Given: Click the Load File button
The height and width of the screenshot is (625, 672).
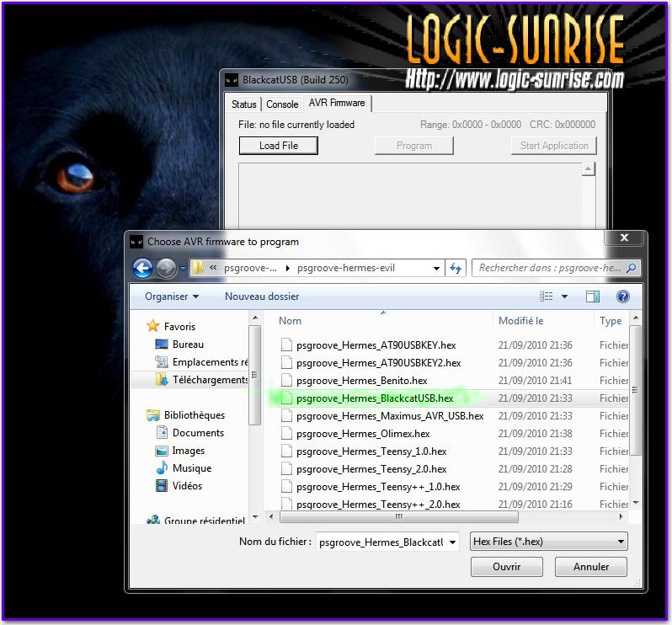Looking at the screenshot, I should click(x=279, y=146).
